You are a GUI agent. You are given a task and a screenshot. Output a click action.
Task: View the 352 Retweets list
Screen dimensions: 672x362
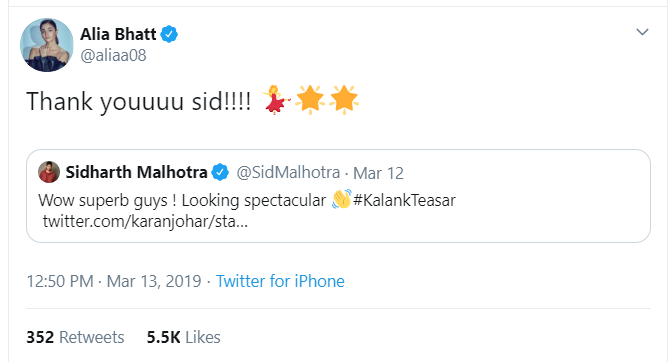coord(75,337)
